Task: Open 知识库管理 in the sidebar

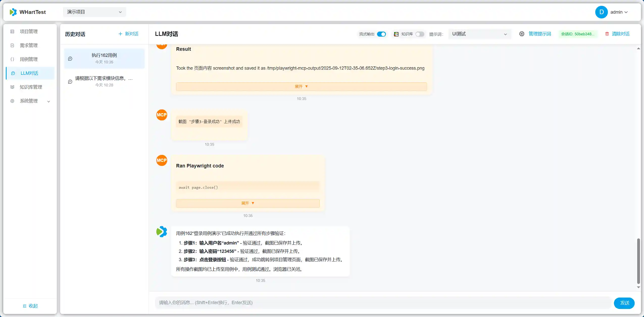Action: pyautogui.click(x=31, y=87)
